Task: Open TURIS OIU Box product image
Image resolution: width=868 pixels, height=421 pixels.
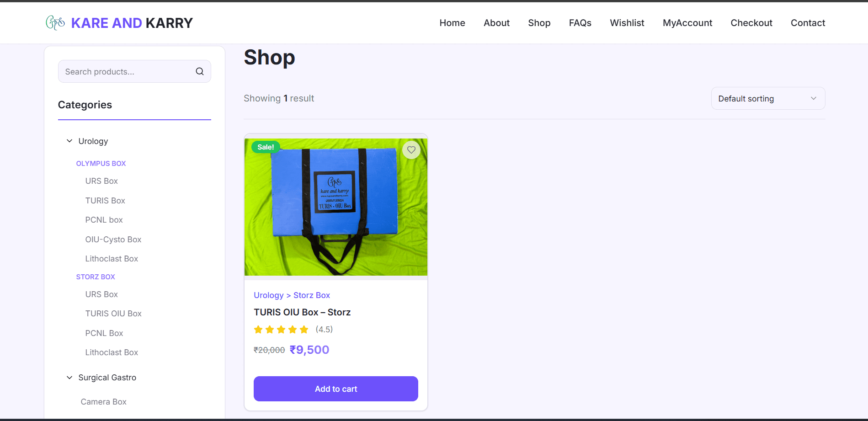Action: tap(335, 207)
